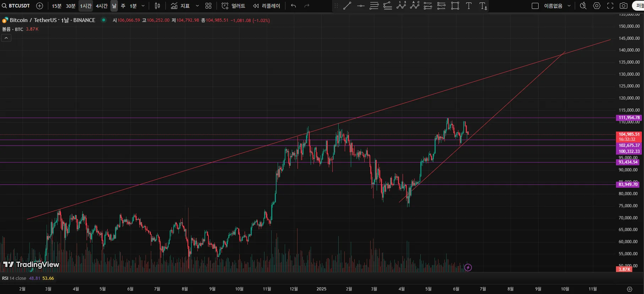Viewport: 644px width, 294px height.
Task: Click the RSI 14 close indicator legend
Action: point(14,278)
